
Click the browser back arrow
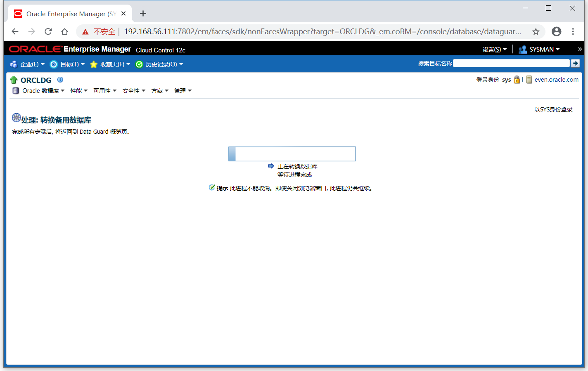[x=15, y=31]
